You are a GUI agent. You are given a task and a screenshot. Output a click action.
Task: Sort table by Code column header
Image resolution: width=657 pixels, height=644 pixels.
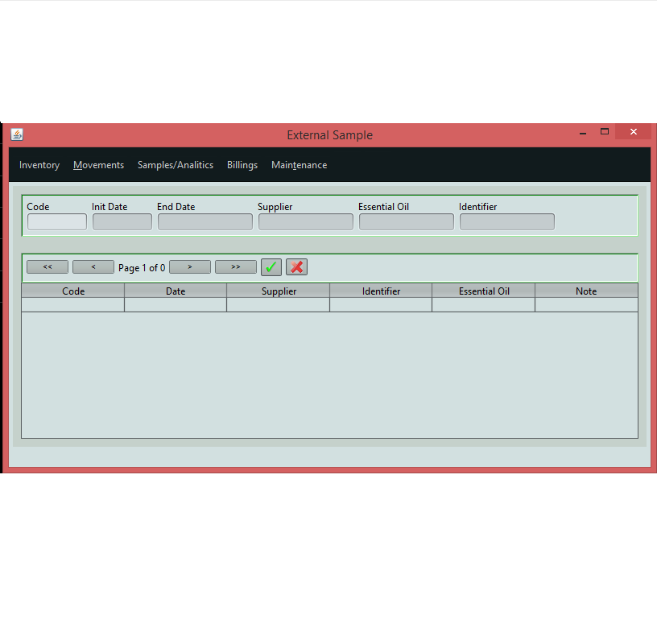[73, 291]
